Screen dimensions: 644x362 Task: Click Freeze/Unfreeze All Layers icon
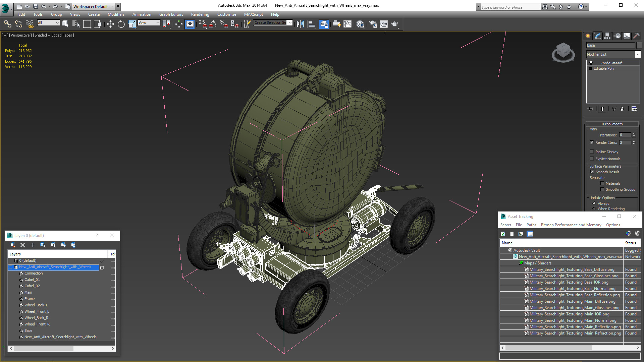click(x=73, y=245)
